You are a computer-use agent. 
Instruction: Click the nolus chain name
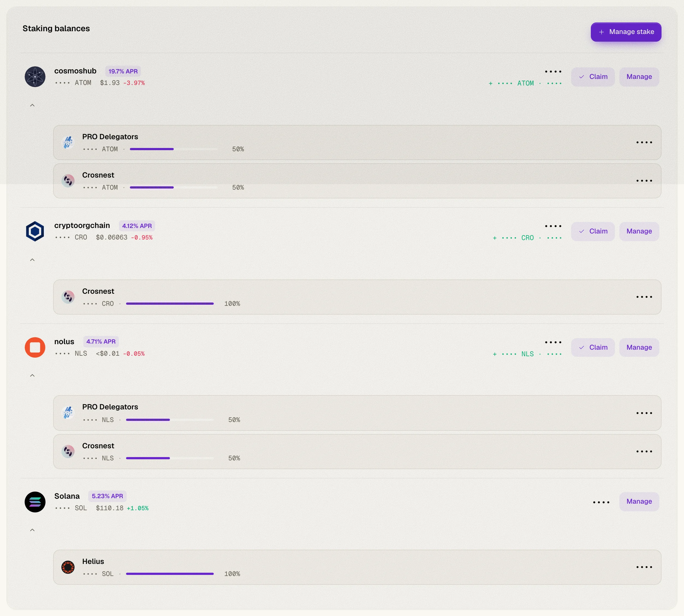(64, 341)
